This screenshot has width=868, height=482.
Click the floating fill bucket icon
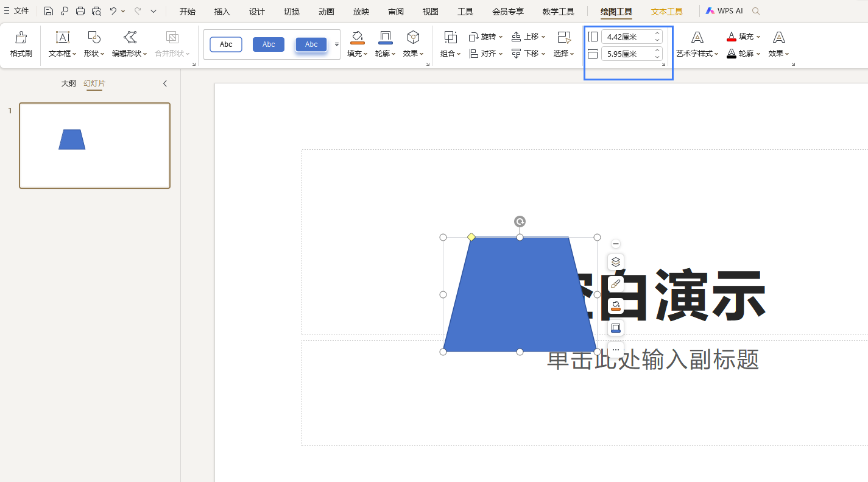[616, 306]
